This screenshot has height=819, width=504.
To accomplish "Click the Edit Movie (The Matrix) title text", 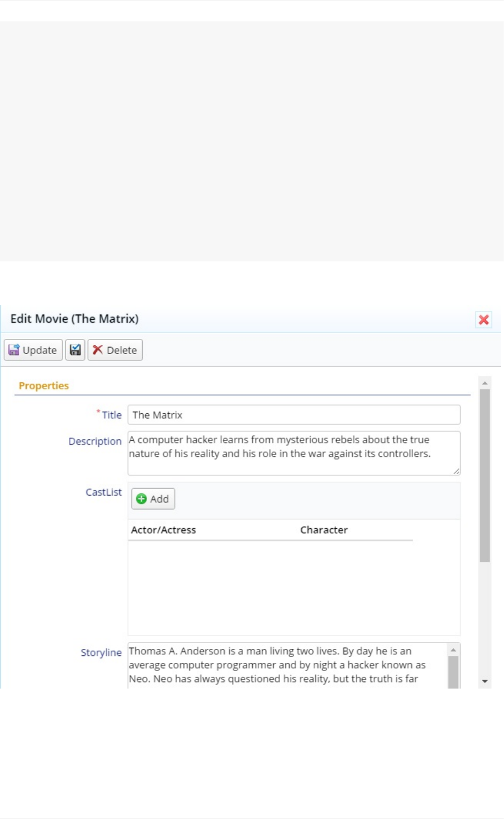I will pyautogui.click(x=74, y=319).
